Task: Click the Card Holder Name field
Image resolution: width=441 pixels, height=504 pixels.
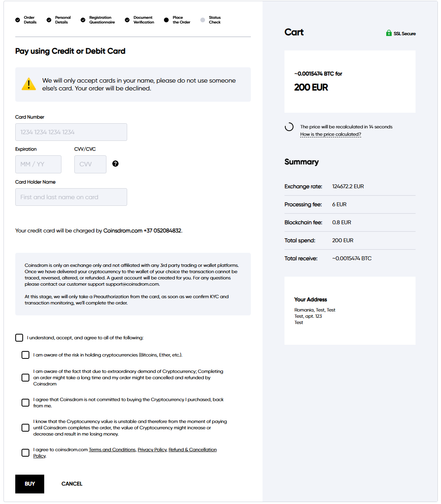Action: 71,197
